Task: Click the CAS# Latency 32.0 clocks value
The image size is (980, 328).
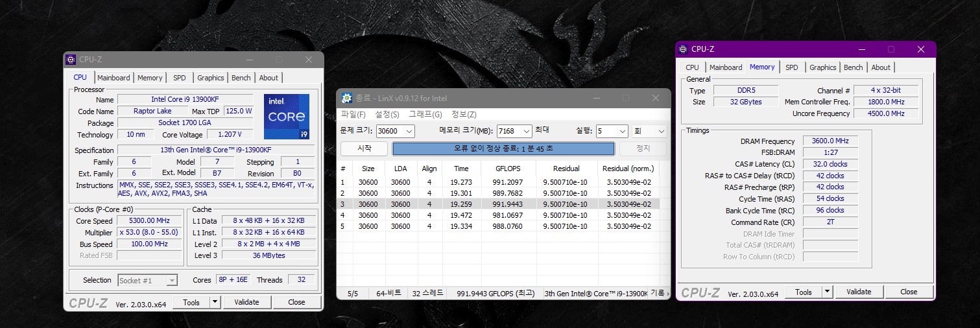Action: 830,164
